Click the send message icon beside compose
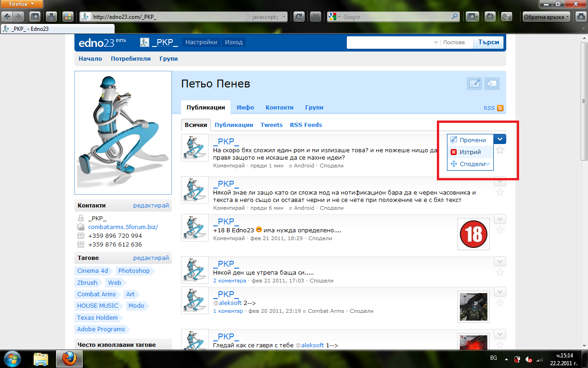This screenshot has height=368, width=588. click(492, 84)
